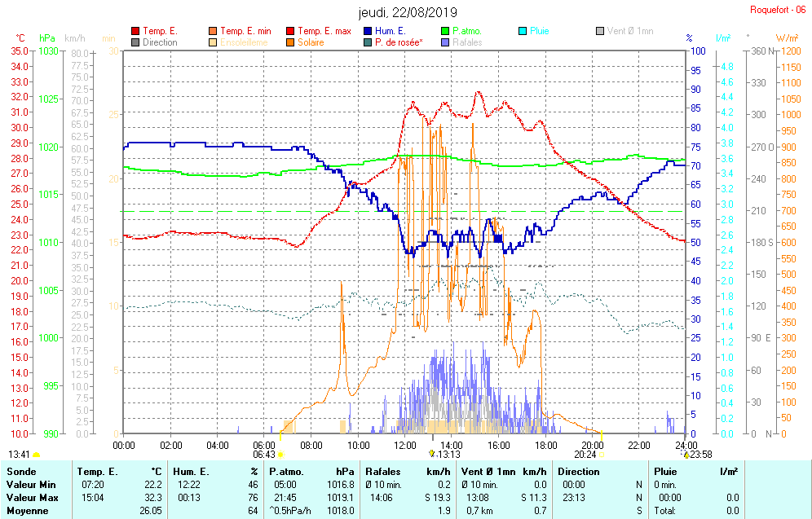Click the green hPa axis unit label
Screen dimensions: 812x519
coord(47,38)
